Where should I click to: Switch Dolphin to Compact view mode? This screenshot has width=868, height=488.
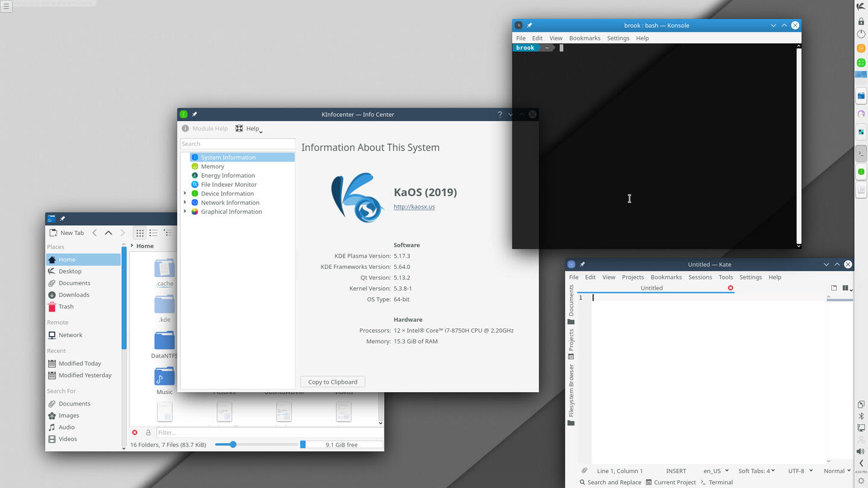[153, 233]
